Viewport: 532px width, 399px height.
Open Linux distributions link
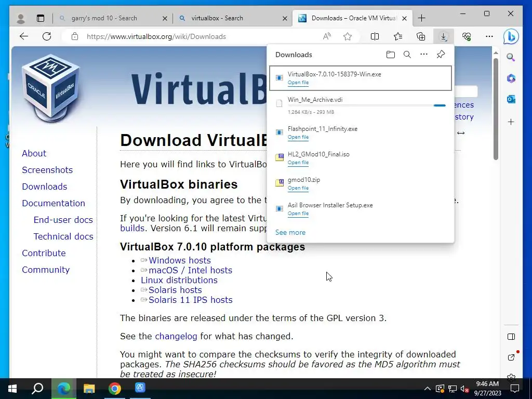tap(179, 280)
